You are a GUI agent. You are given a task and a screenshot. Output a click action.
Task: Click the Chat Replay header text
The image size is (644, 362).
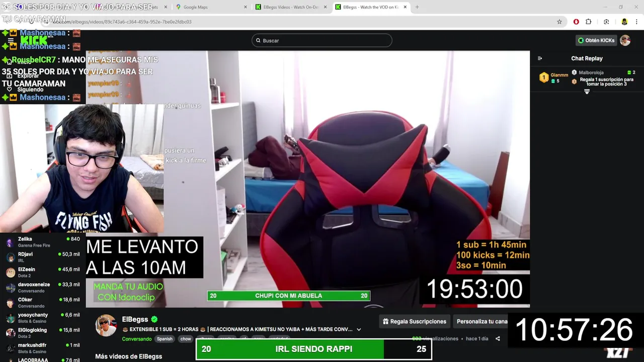(x=587, y=58)
